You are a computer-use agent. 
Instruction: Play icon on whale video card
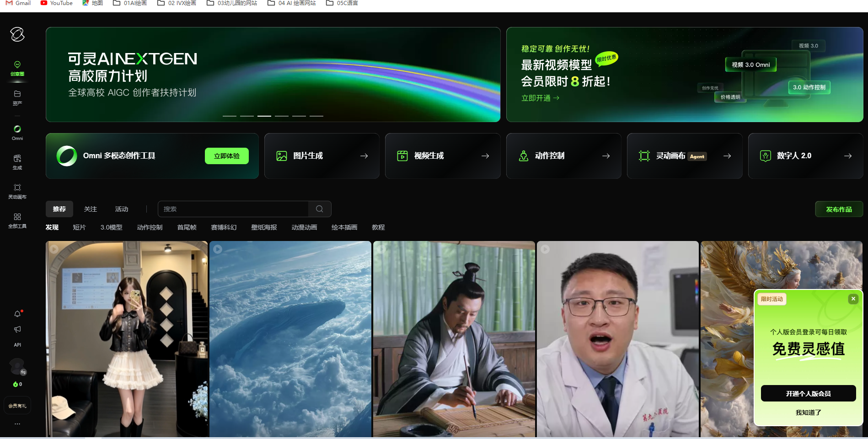tap(218, 249)
